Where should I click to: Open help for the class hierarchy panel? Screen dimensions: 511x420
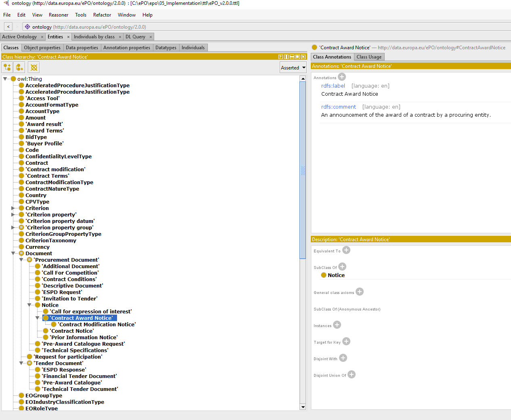coord(281,57)
